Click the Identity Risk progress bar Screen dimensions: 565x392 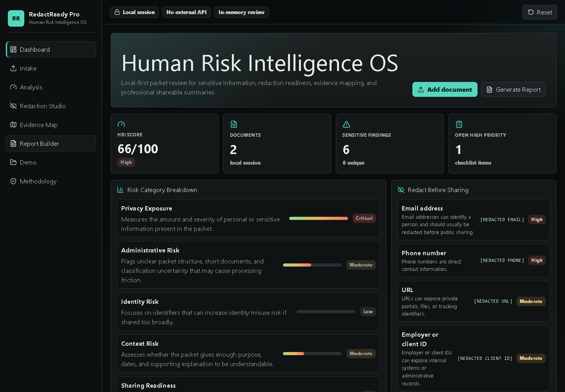pos(326,312)
